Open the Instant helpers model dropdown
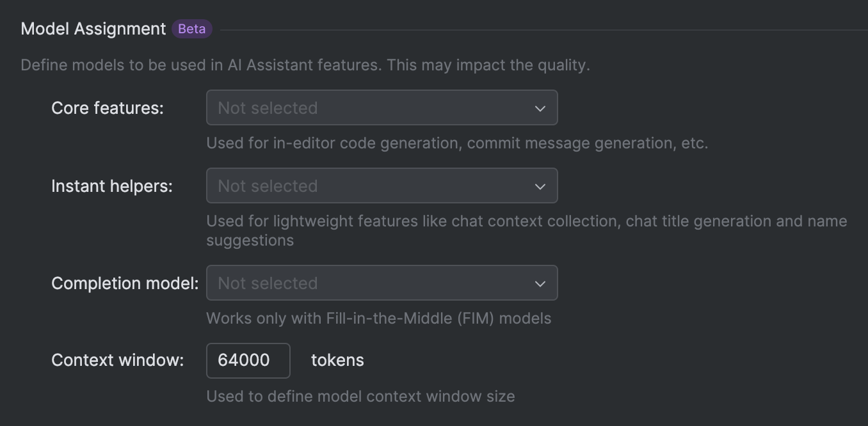 382,185
